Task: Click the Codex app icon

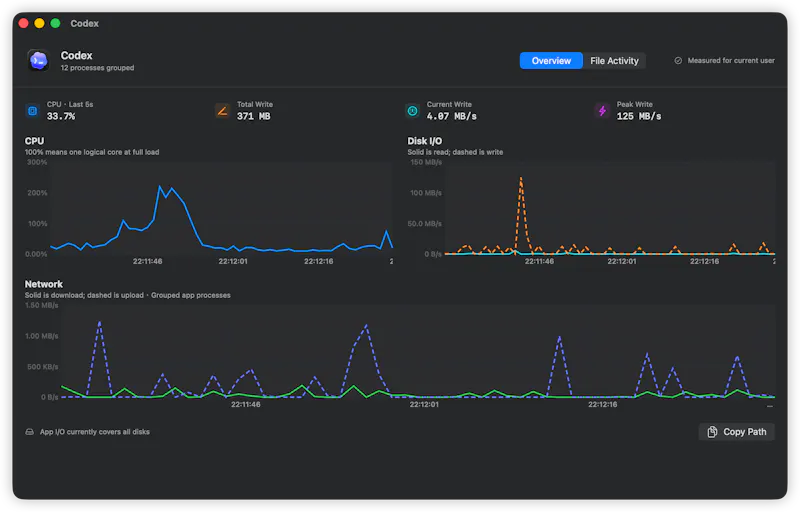Action: [x=39, y=61]
